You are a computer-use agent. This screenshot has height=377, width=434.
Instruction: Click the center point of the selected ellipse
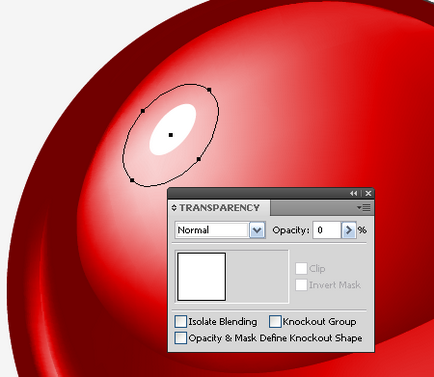[x=171, y=135]
